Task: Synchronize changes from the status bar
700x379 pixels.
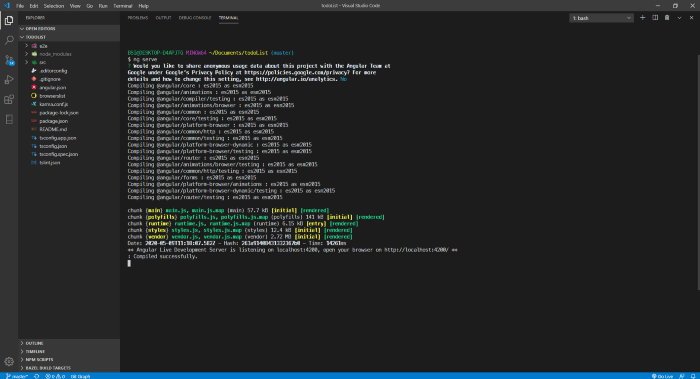Action: tap(37, 376)
